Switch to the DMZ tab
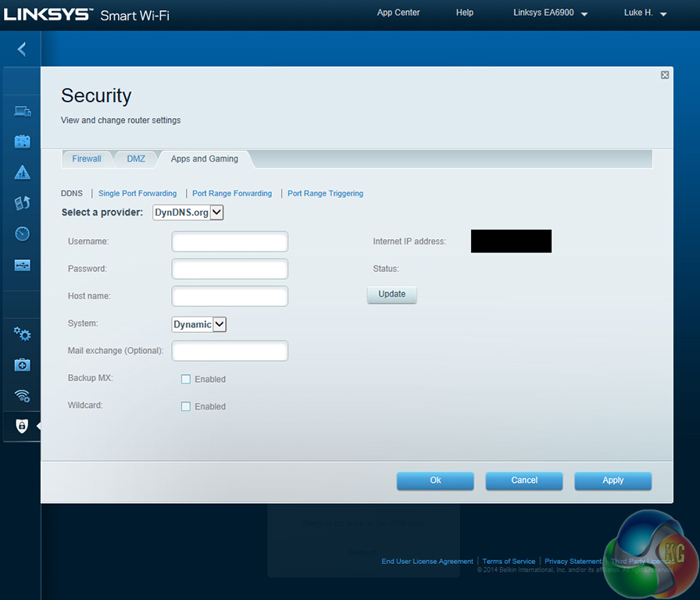 136,159
